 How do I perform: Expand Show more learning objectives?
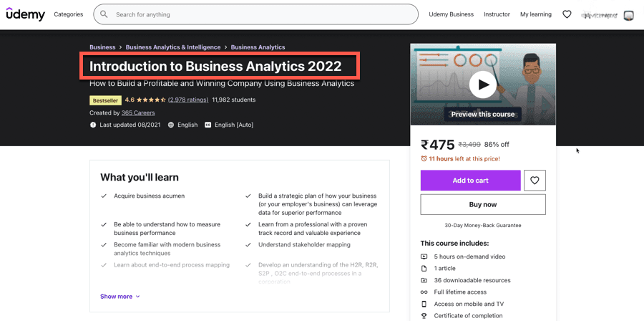click(119, 297)
